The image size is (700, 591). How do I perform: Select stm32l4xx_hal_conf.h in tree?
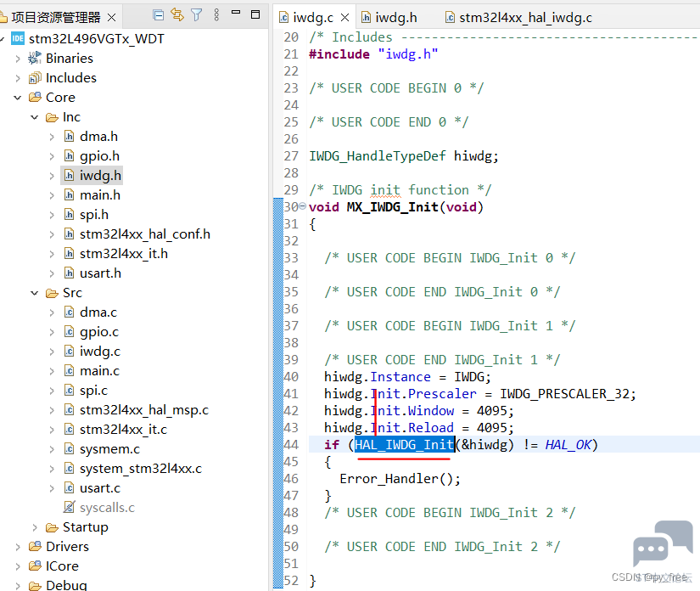tap(144, 234)
